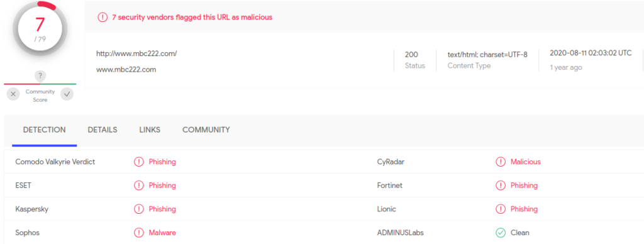This screenshot has height=244, width=644.
Task: Click the http://www.mbc222.com/ URL text
Action: click(x=136, y=54)
